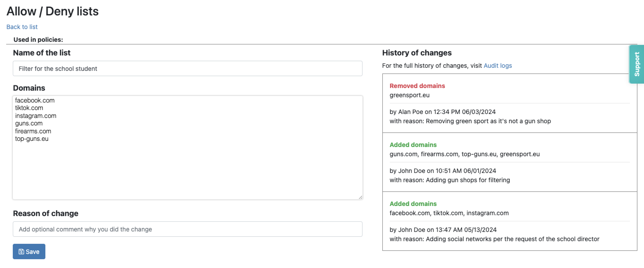Click greensport.eu under Removed domains

click(x=409, y=95)
